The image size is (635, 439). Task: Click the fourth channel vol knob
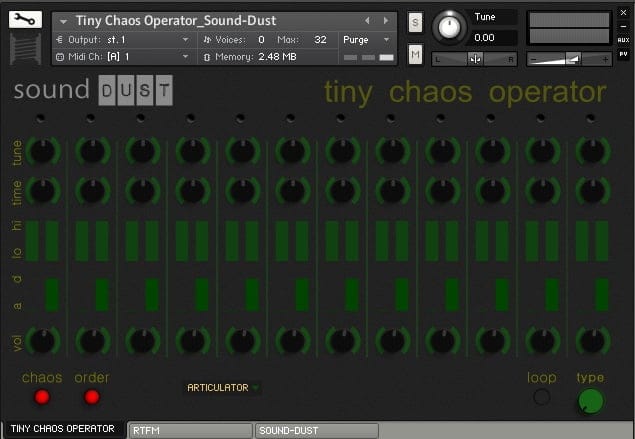coord(193,341)
